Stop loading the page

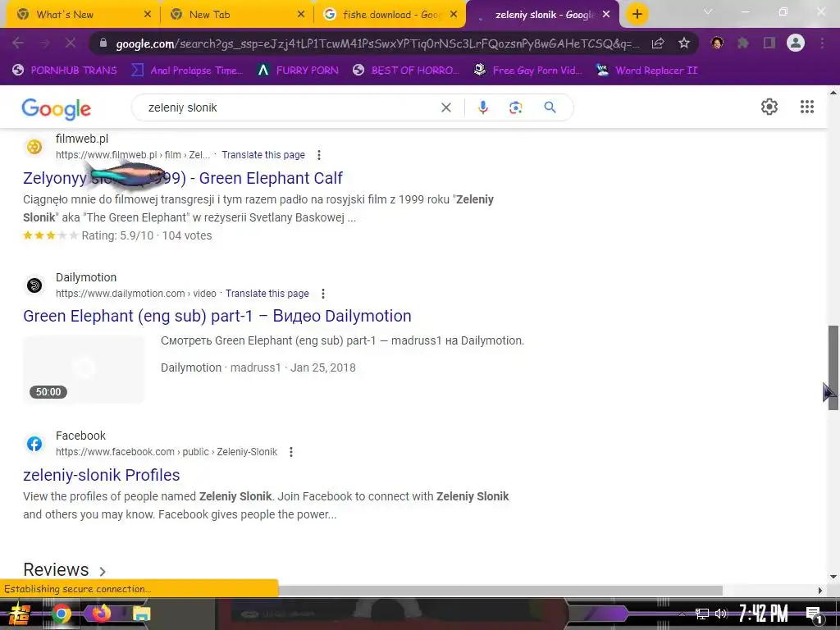(71, 43)
